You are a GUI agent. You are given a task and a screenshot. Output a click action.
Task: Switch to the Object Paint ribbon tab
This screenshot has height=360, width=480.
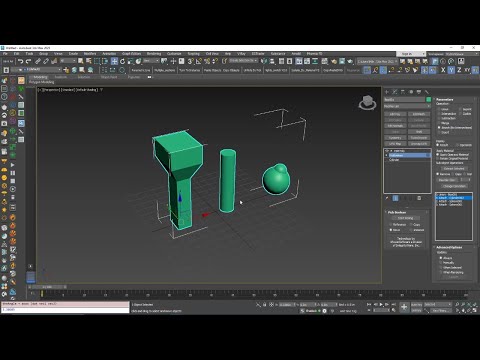(x=109, y=77)
